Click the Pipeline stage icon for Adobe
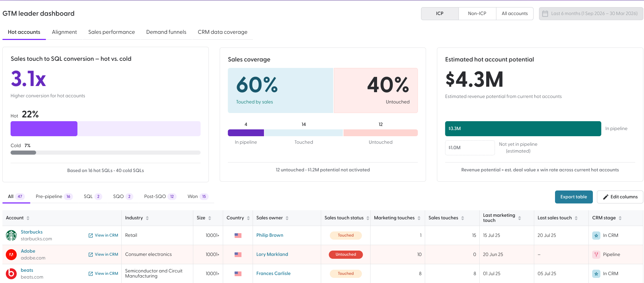The image size is (644, 283). [596, 255]
